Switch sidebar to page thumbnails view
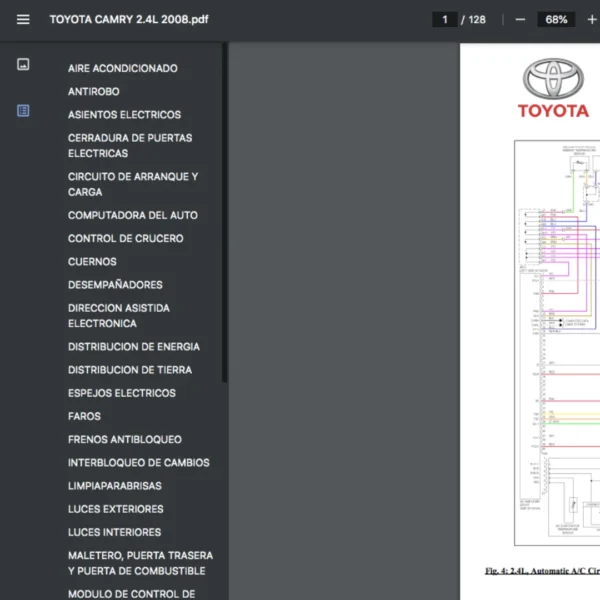Image resolution: width=600 pixels, height=600 pixels. (x=23, y=64)
